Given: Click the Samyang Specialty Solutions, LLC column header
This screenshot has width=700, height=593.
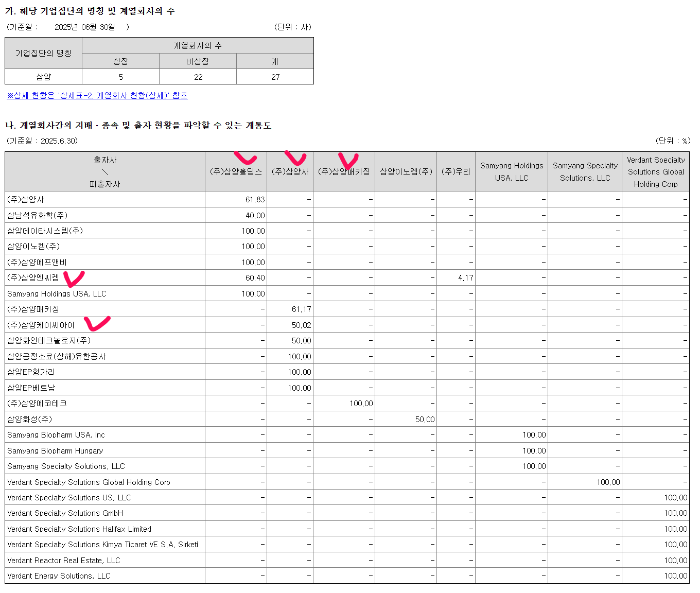Looking at the screenshot, I should (585, 171).
